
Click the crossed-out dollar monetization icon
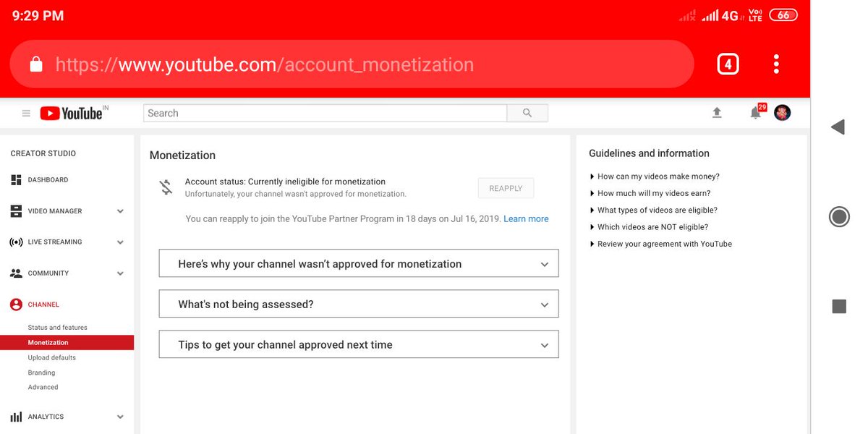tap(166, 187)
